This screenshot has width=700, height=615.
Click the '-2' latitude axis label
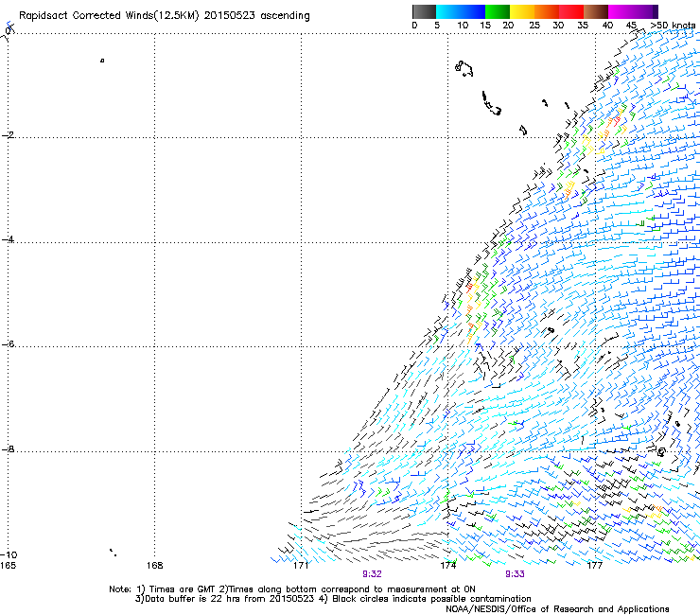[x=8, y=135]
